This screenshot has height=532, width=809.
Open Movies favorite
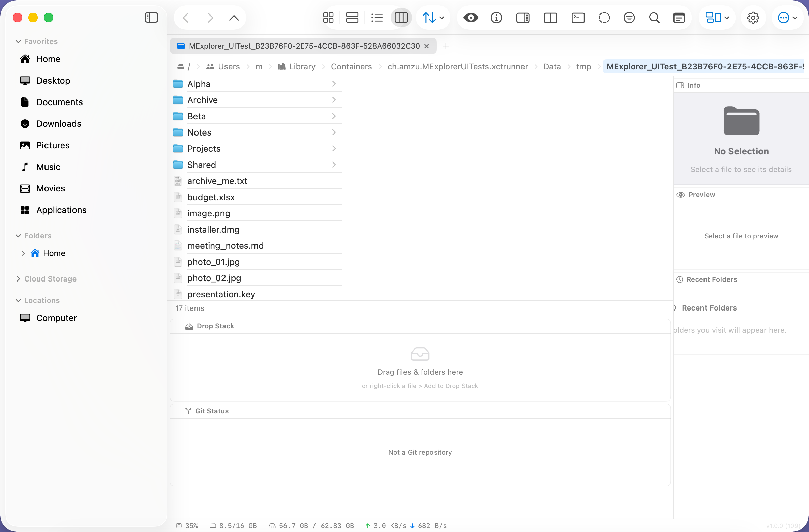coord(50,189)
